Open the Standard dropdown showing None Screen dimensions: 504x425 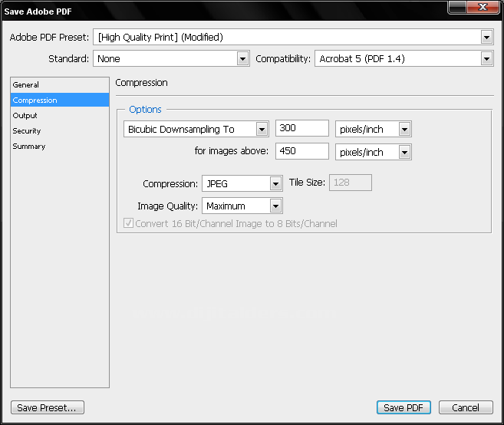(171, 58)
